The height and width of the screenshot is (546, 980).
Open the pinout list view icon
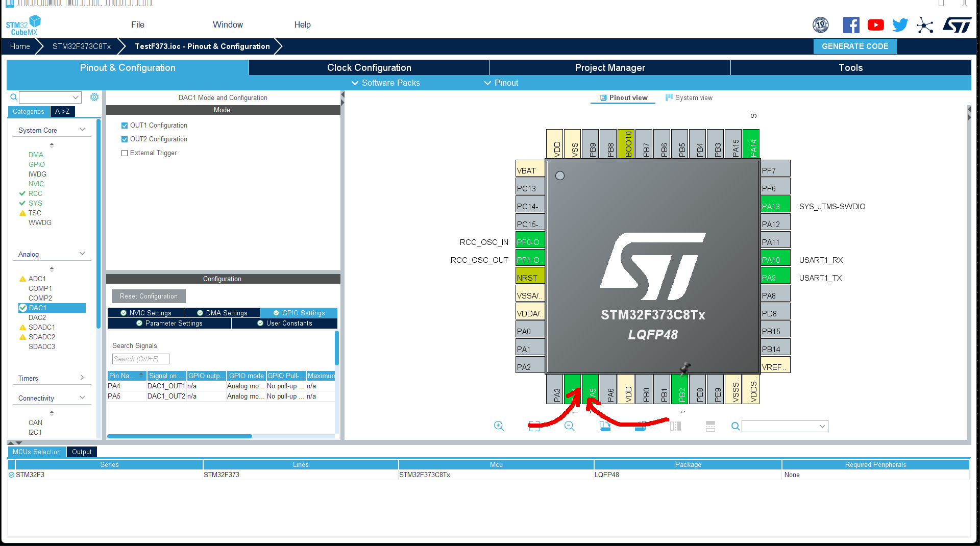(710, 426)
